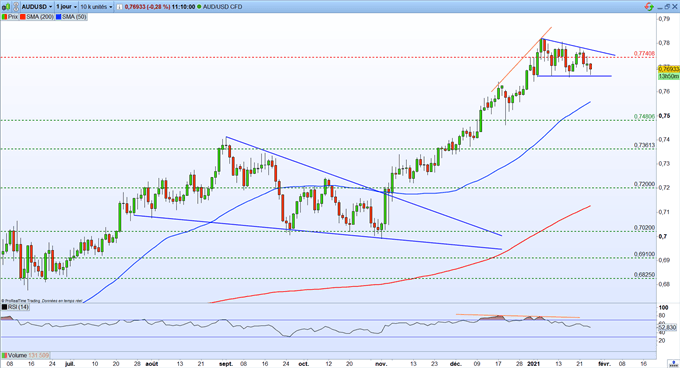
Task: Click the 0,73613 level label
Action: (x=644, y=145)
